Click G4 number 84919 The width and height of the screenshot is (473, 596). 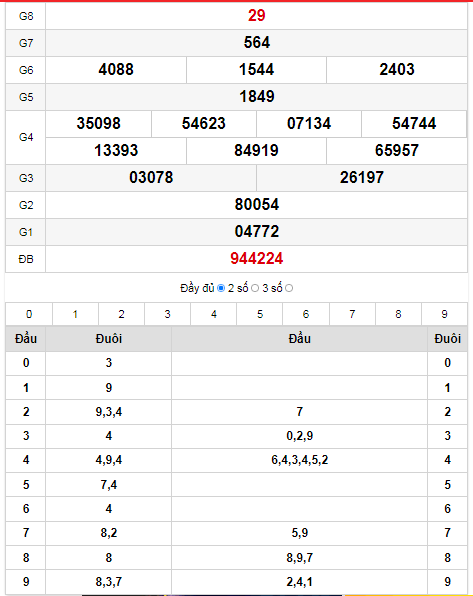tap(256, 151)
